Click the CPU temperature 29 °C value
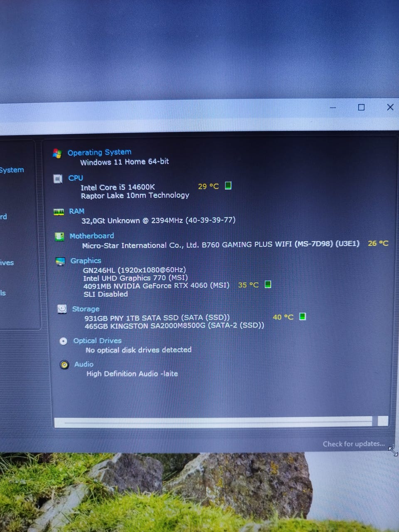The width and height of the screenshot is (399, 532). click(208, 186)
